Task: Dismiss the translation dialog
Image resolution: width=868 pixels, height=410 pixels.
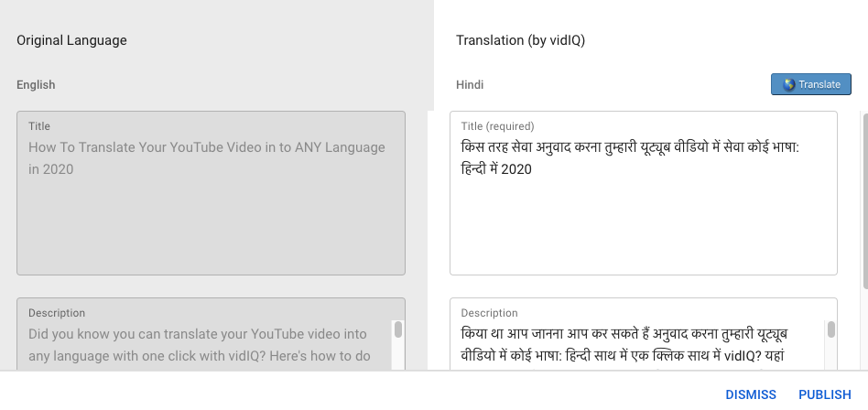Action: (751, 394)
